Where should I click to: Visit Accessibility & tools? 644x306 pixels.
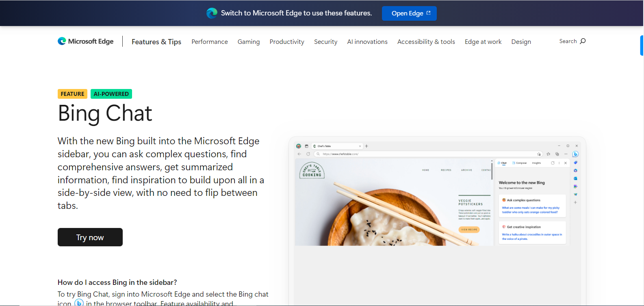(426, 42)
